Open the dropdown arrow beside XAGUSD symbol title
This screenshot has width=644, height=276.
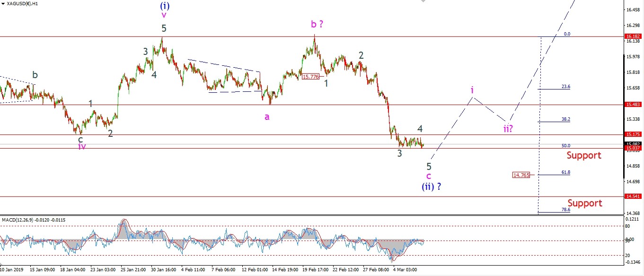pyautogui.click(x=3, y=4)
